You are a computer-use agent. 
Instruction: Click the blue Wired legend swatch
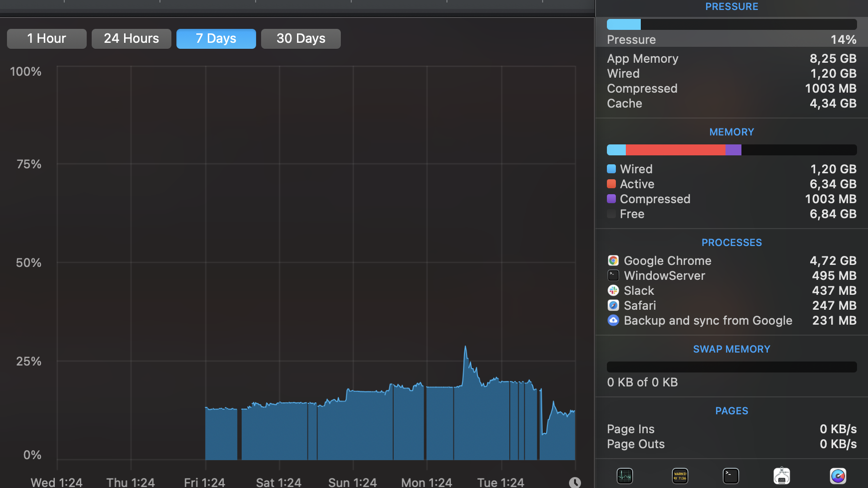(x=611, y=169)
